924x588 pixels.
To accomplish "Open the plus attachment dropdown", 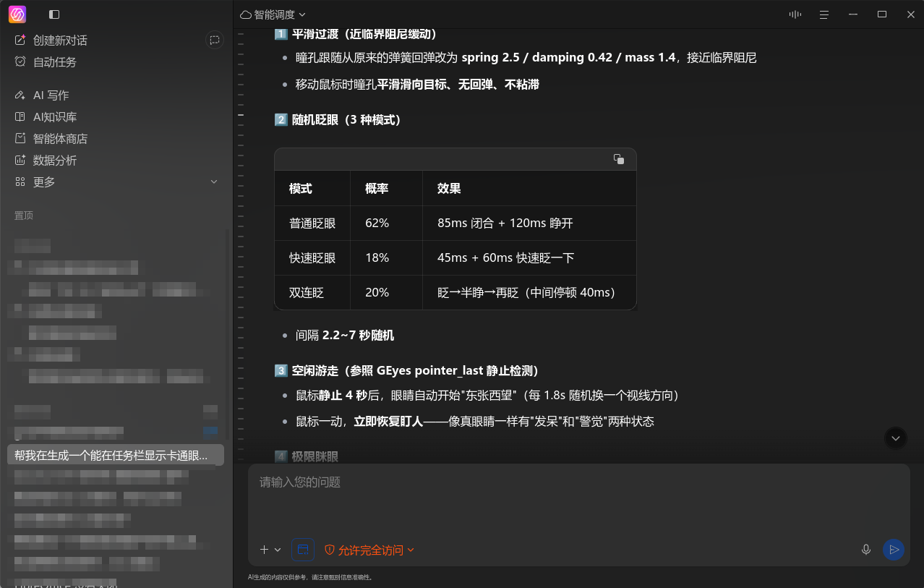I will [x=270, y=550].
